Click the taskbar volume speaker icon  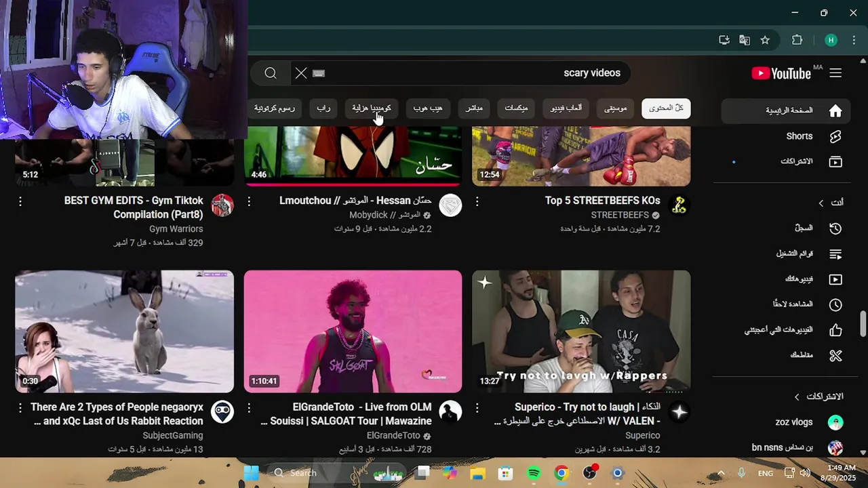click(x=805, y=473)
